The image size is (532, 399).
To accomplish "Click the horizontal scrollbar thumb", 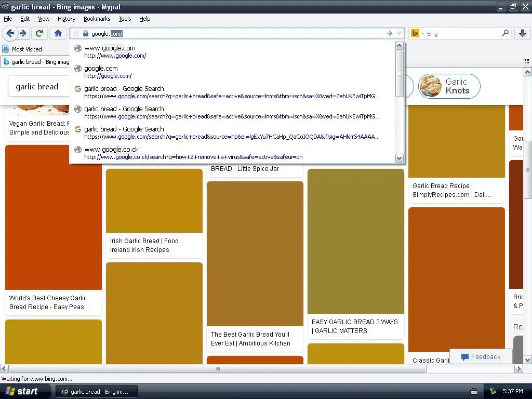I will [218, 369].
